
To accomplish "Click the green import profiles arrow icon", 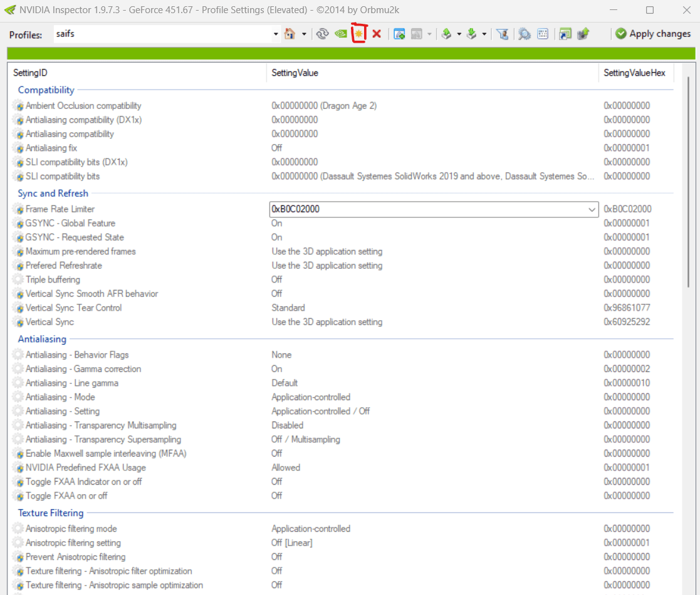I will click(473, 33).
